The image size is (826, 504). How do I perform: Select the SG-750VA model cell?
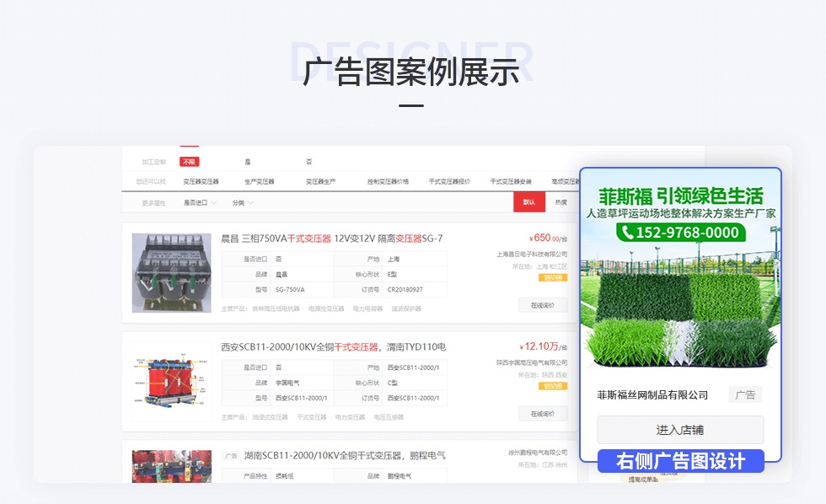(290, 290)
